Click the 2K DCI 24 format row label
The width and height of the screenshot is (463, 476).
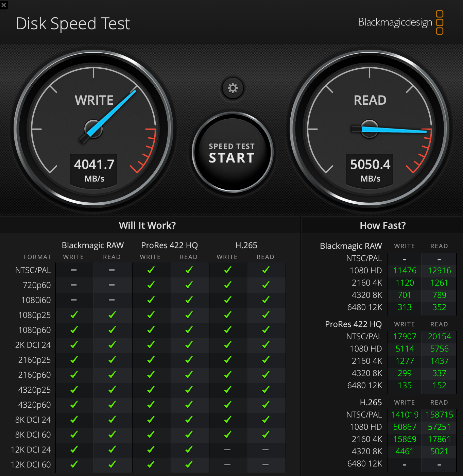tap(33, 345)
